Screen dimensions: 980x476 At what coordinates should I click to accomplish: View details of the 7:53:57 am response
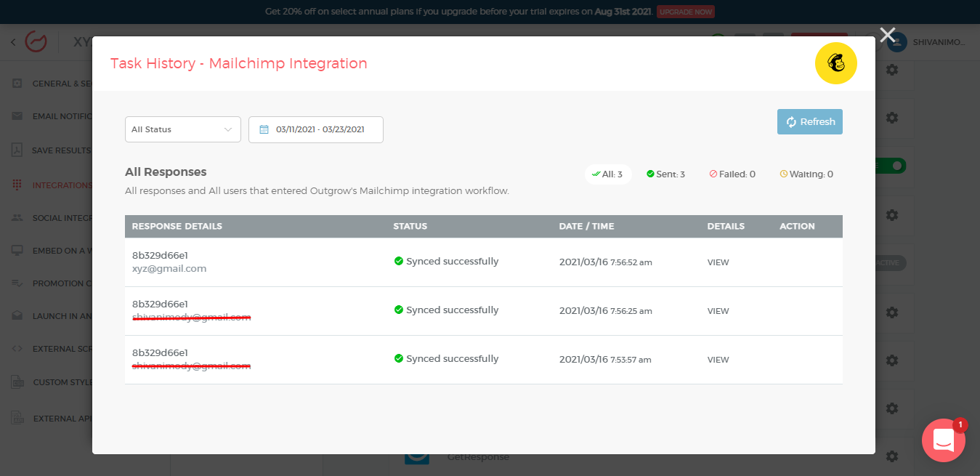(718, 360)
